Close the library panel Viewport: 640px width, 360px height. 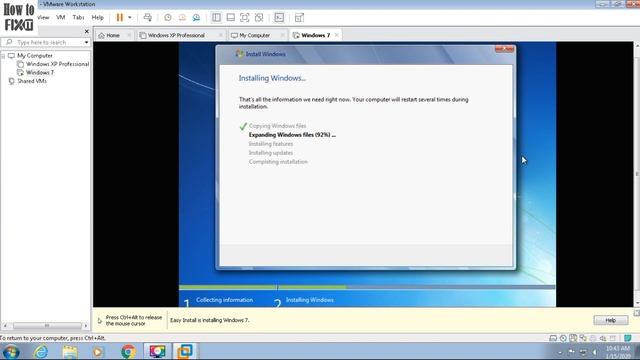coord(87,31)
